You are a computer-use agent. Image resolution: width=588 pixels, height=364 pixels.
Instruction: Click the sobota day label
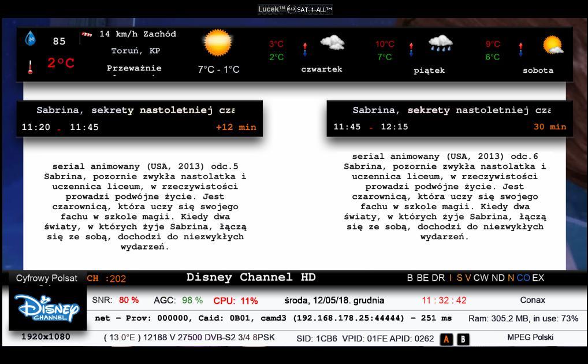538,70
